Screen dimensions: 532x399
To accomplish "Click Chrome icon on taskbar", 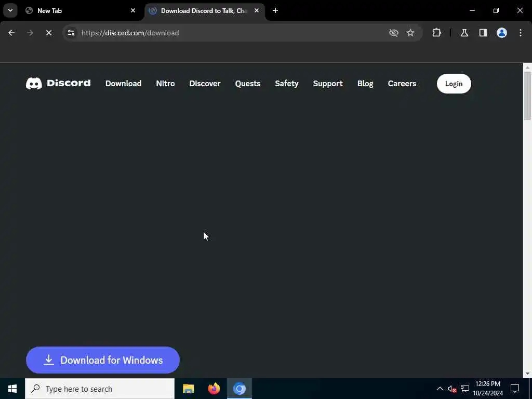I will tap(239, 389).
